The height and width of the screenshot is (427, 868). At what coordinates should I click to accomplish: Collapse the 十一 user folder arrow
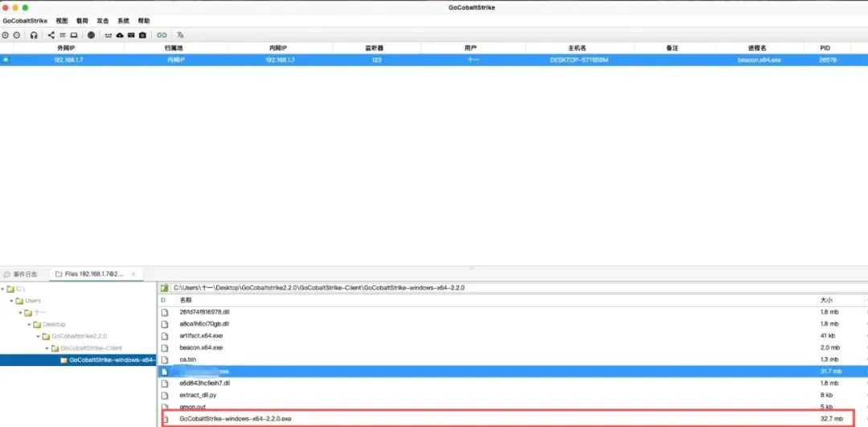[21, 312]
